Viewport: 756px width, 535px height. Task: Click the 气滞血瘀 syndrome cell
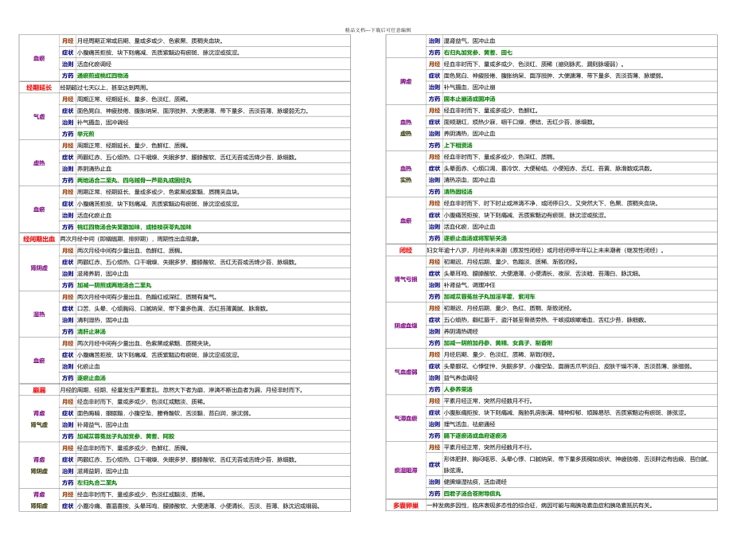pos(405,418)
